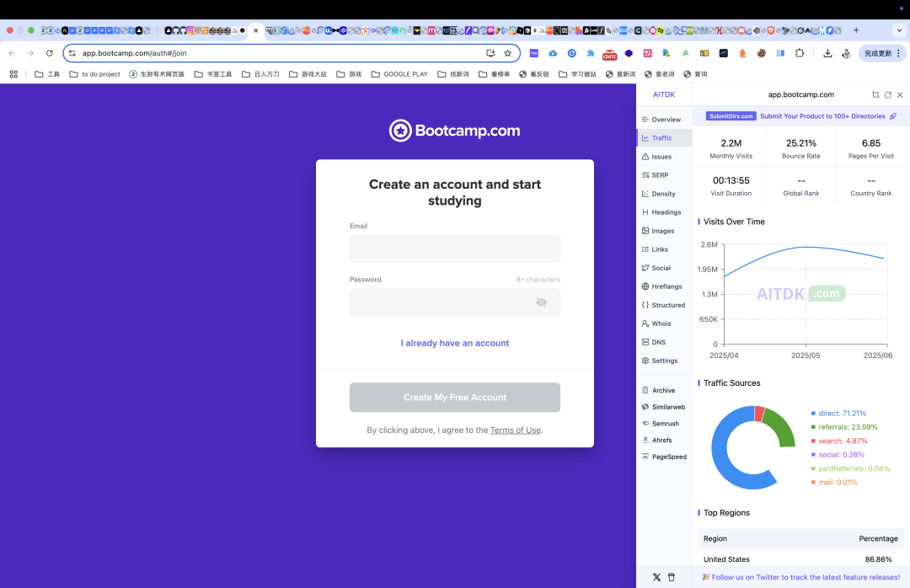Viewport: 910px width, 588px height.
Task: Click the pink translate extension icon
Action: pos(648,53)
